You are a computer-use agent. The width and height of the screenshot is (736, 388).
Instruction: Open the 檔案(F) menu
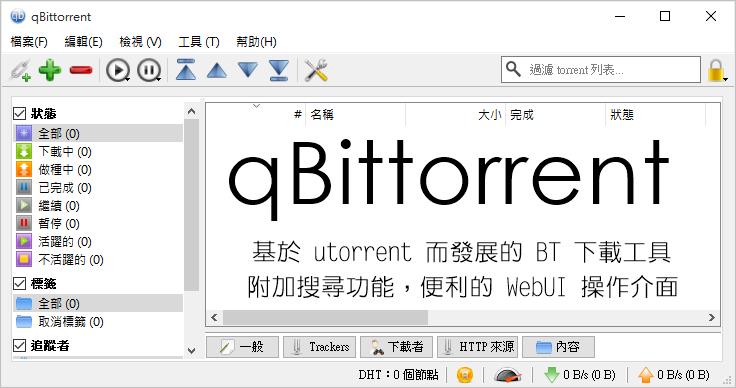(29, 42)
